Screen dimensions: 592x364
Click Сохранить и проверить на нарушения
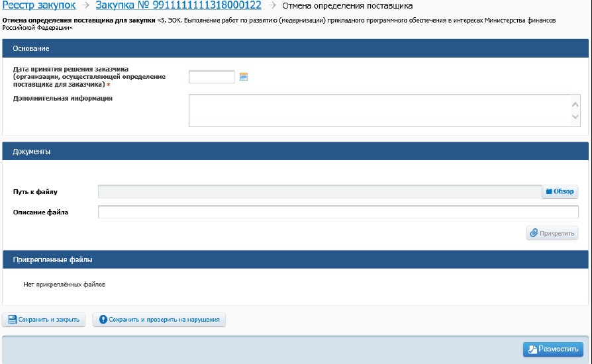coord(160,320)
